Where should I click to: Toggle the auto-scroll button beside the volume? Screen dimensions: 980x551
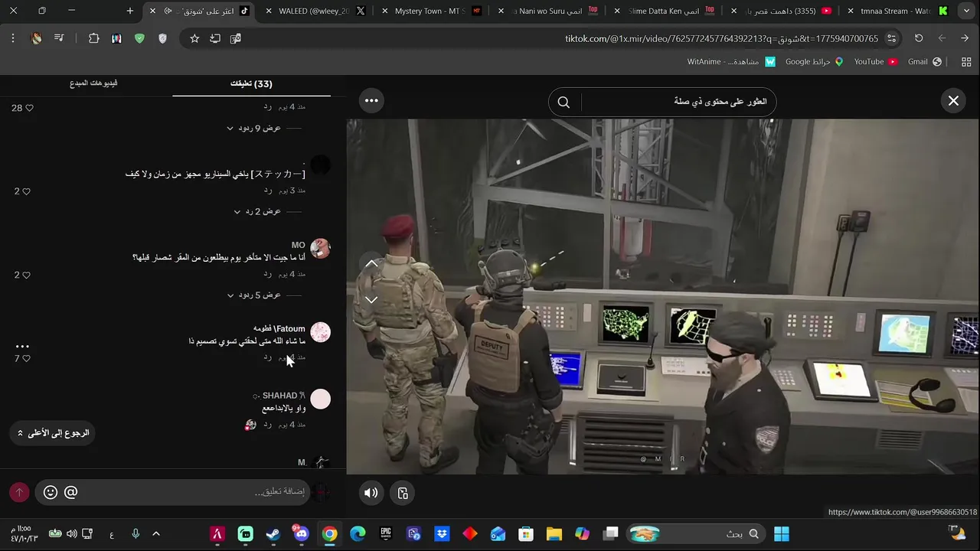pyautogui.click(x=403, y=493)
